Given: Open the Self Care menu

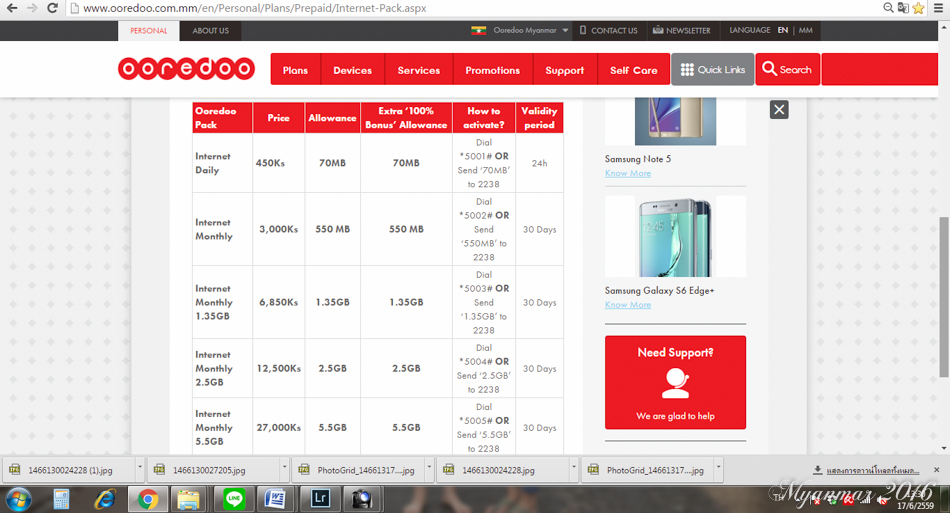Looking at the screenshot, I should [634, 70].
